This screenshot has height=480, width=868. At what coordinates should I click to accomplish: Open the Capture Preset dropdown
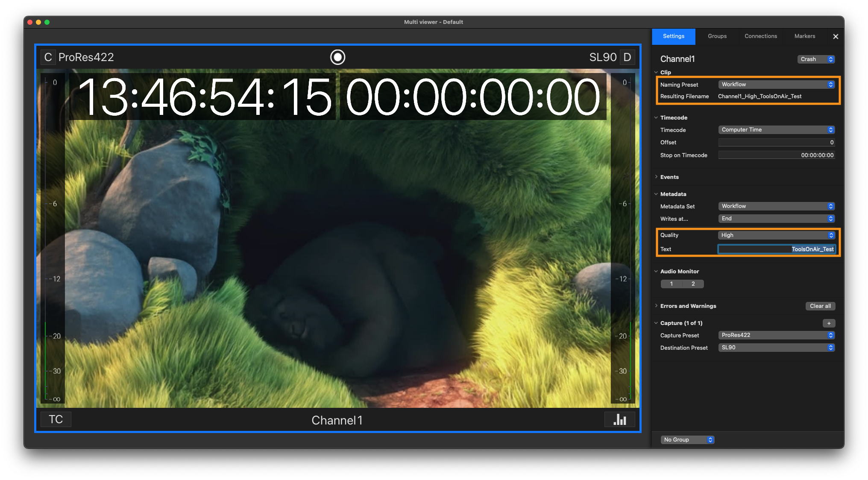point(776,335)
